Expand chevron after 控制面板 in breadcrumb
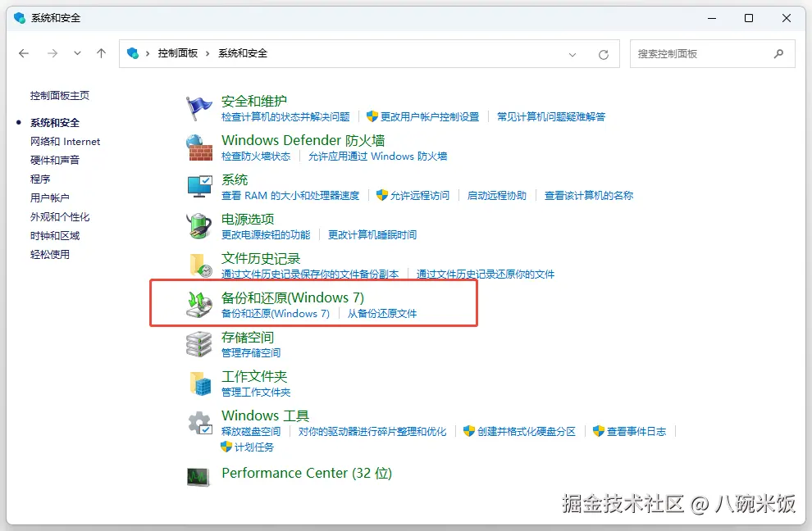Image resolution: width=812 pixels, height=531 pixels. pyautogui.click(x=208, y=53)
